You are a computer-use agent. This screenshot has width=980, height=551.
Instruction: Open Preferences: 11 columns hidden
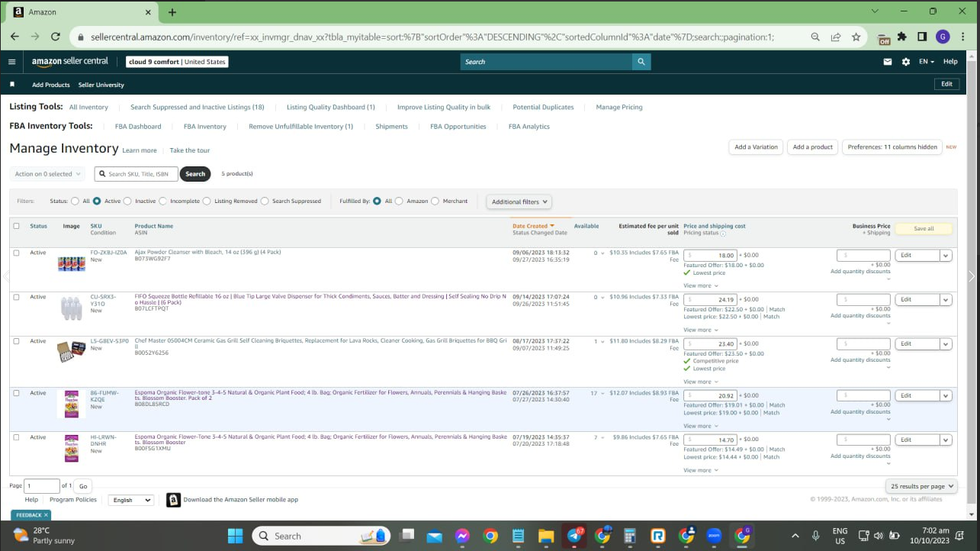[x=892, y=147]
